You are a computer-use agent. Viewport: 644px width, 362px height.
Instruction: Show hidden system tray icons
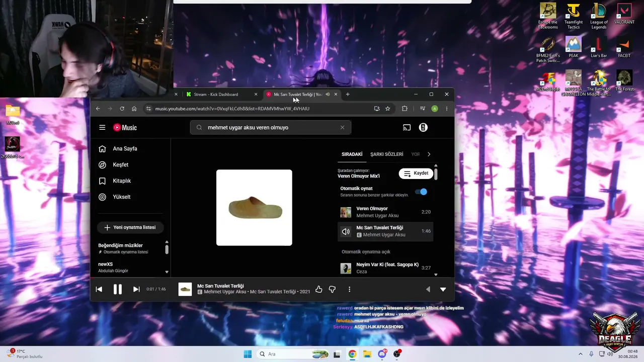pos(580,354)
